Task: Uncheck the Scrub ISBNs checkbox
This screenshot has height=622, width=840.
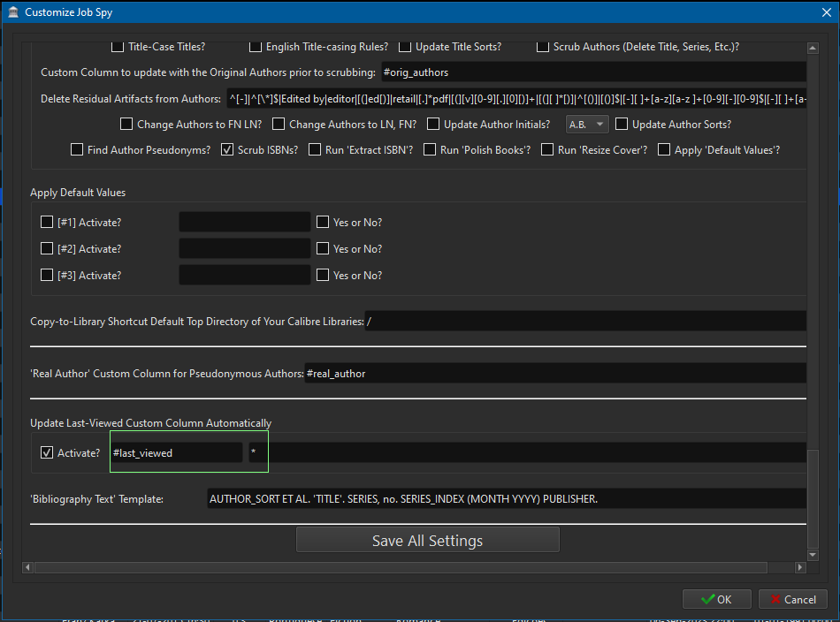Action: click(x=227, y=150)
